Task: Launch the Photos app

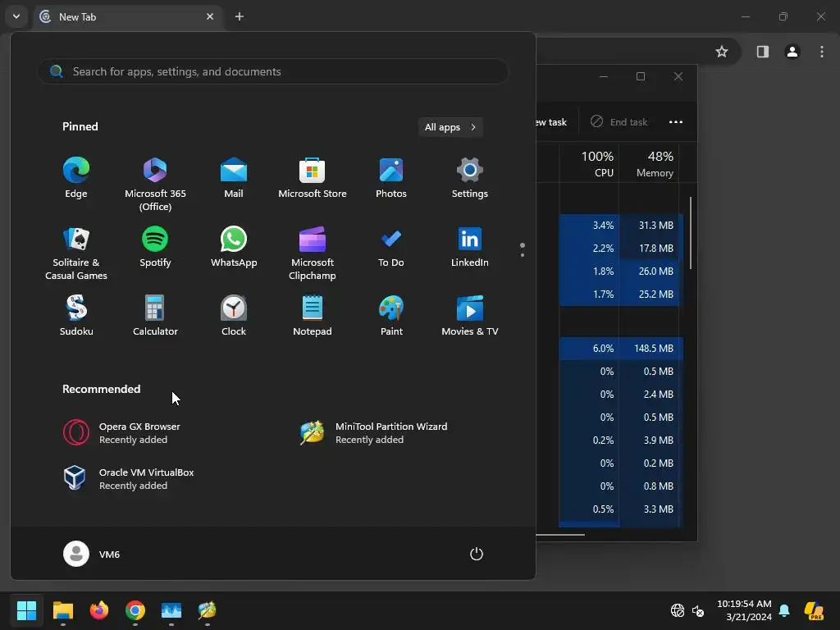Action: [x=391, y=178]
